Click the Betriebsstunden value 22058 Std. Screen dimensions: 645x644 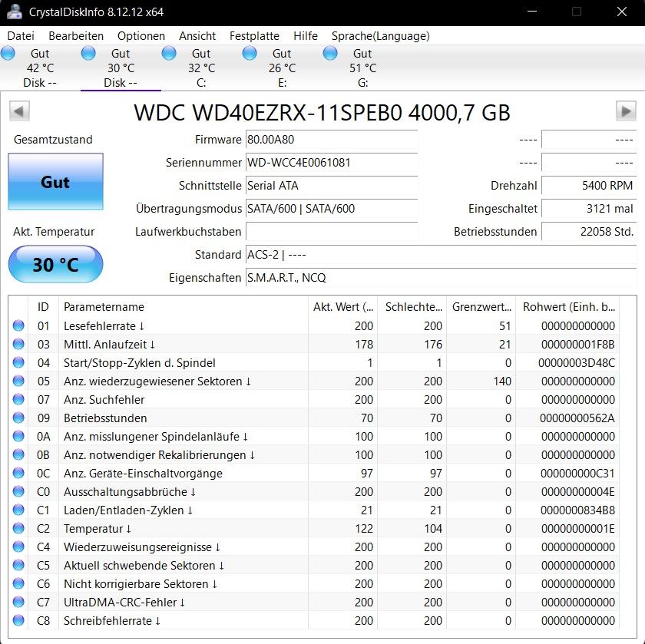click(589, 232)
